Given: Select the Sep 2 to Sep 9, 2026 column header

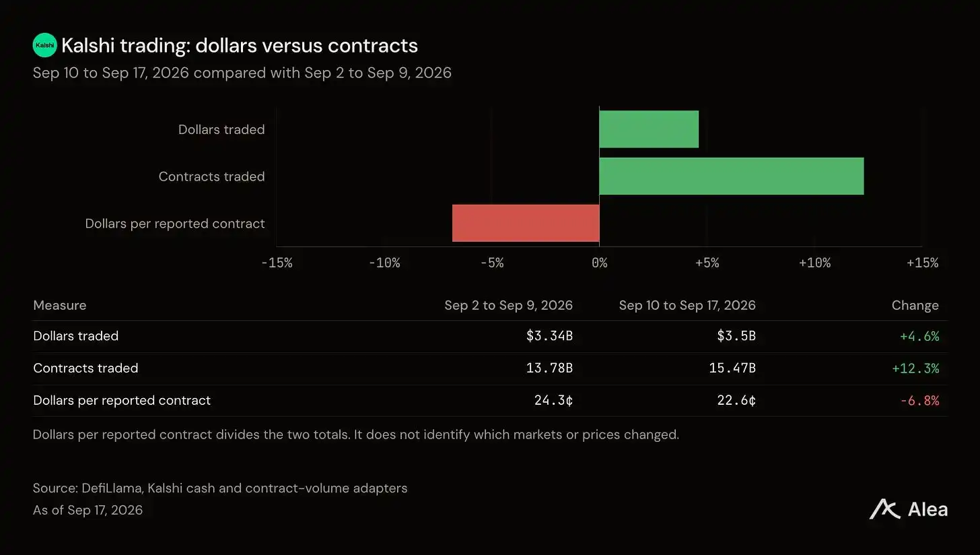Looking at the screenshot, I should point(509,305).
